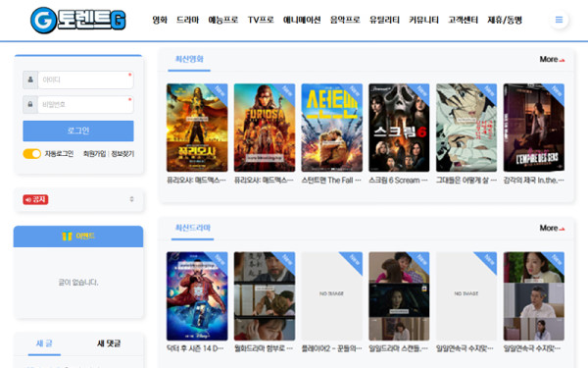
Task: Toggle the 자동로그인 auto-login switch
Action: [32, 154]
